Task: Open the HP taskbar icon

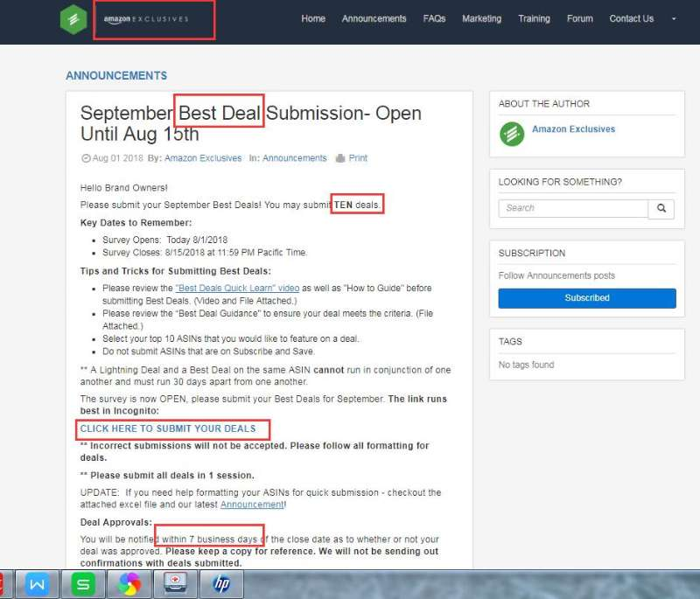Action: [x=221, y=584]
